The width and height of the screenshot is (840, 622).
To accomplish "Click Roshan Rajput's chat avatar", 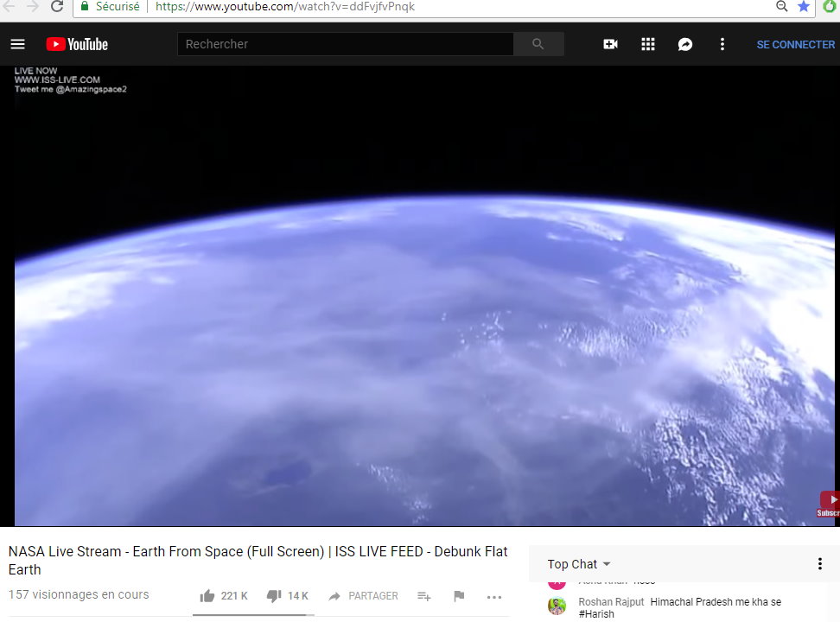I will [x=557, y=606].
